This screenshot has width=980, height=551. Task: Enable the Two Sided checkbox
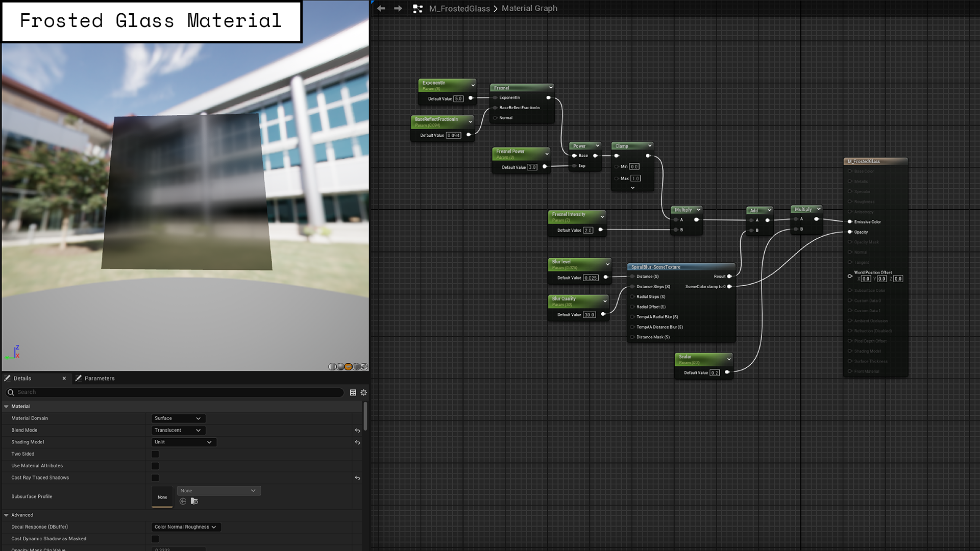(x=155, y=454)
